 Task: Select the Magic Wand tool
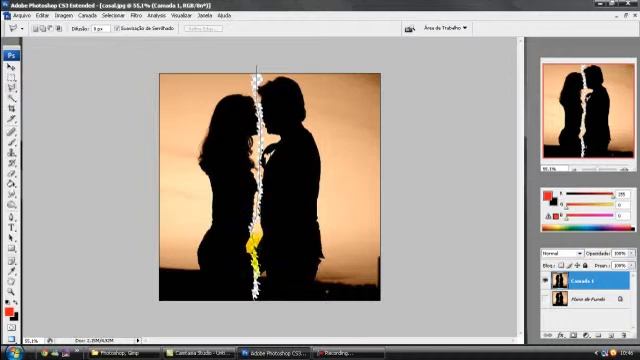(11, 98)
